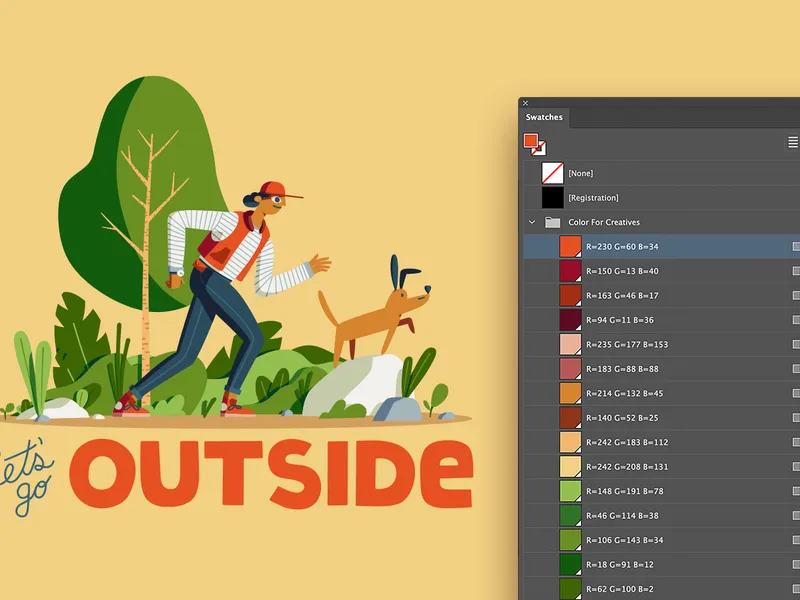The height and width of the screenshot is (600, 800).
Task: Click the color type icon on R=183 G=88 B=88 row
Action: pyautogui.click(x=796, y=369)
